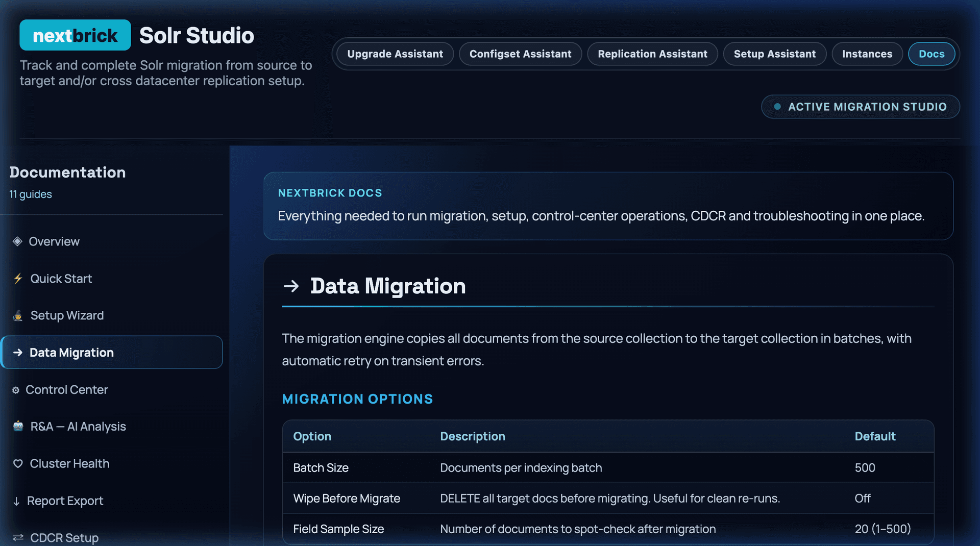Viewport: 980px width, 546px height.
Task: Click the Description column header
Action: click(473, 436)
